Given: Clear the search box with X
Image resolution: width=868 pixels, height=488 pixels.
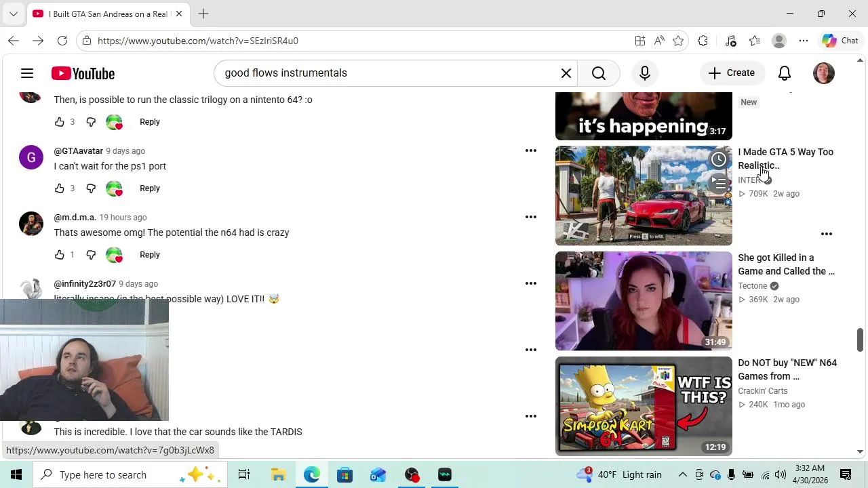Looking at the screenshot, I should point(566,73).
